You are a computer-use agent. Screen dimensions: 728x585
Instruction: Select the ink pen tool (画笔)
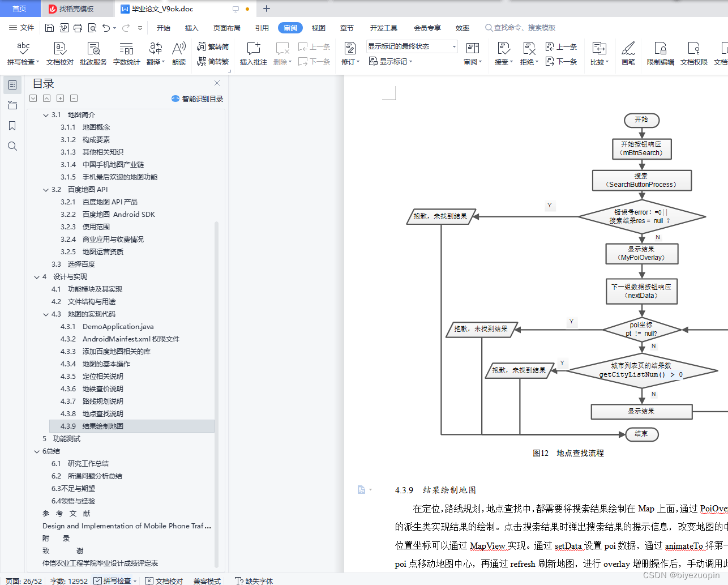(628, 54)
